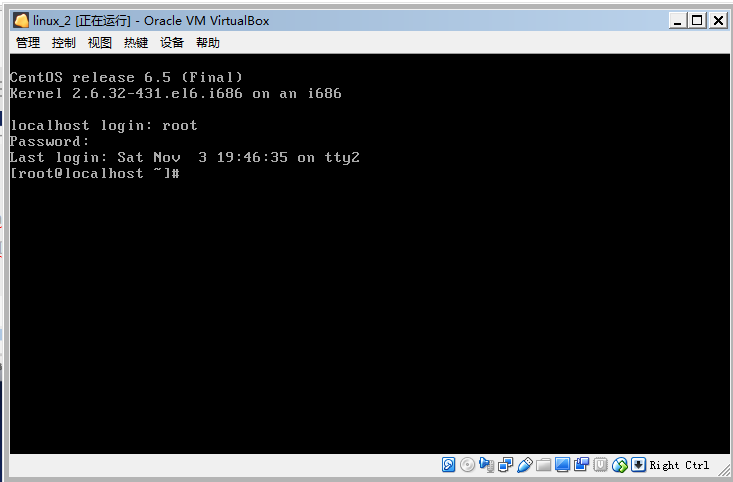The height and width of the screenshot is (482, 733).
Task: Click the VirtualBox title bar app icon
Action: pyautogui.click(x=21, y=21)
